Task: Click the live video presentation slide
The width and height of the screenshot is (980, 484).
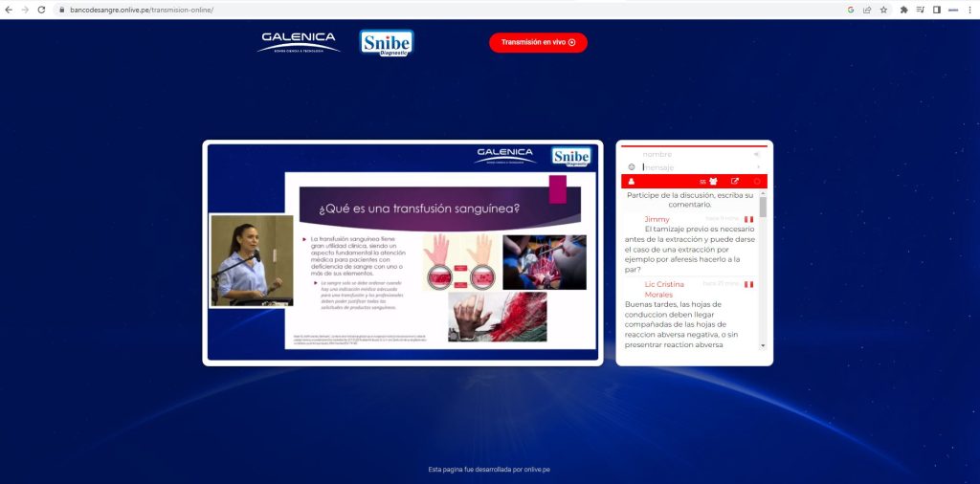Action: [x=402, y=253]
